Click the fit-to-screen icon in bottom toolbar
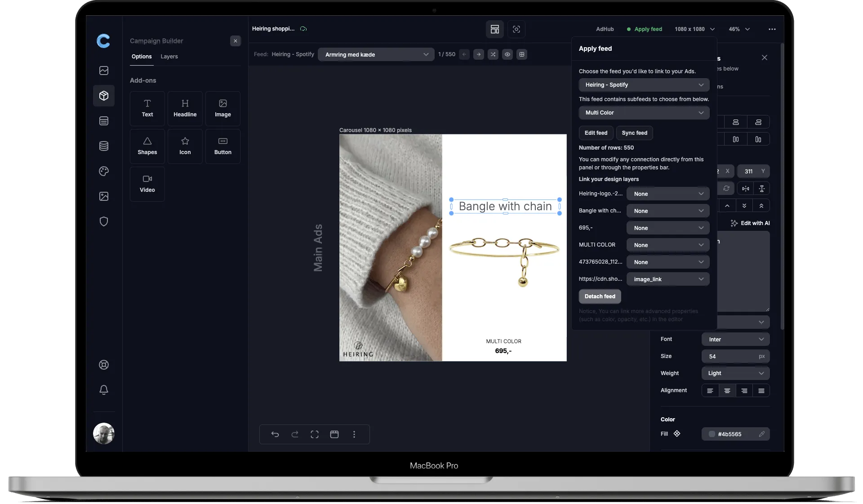 click(x=315, y=434)
